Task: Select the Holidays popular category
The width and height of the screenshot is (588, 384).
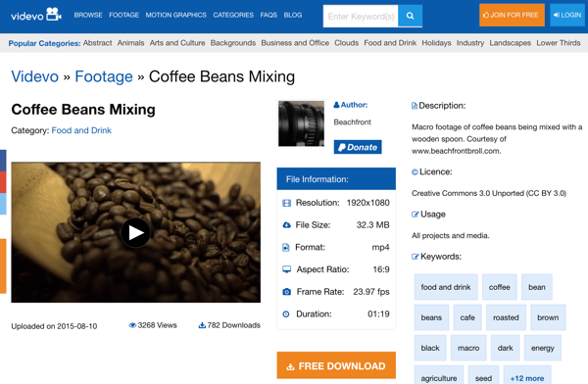Action: click(x=436, y=43)
